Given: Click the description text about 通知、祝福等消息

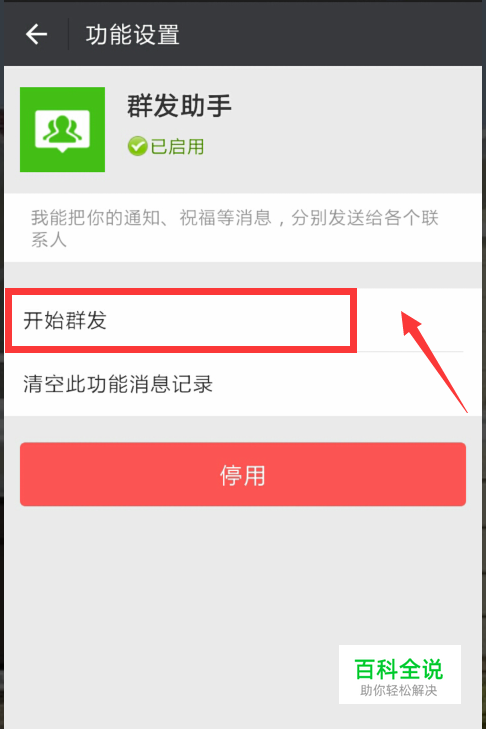Looking at the screenshot, I should 235,228.
